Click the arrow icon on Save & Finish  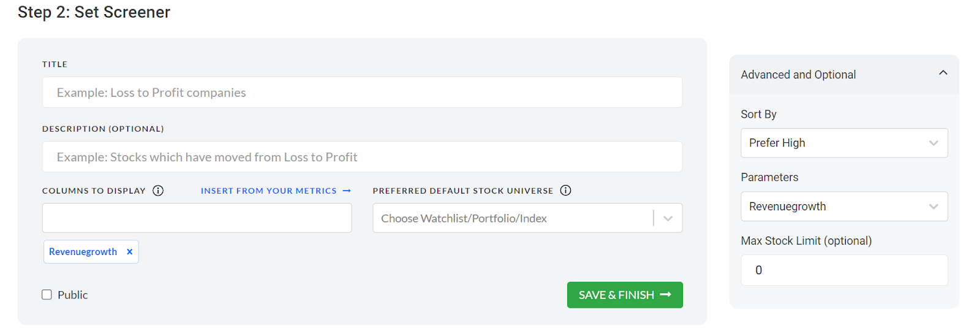pyautogui.click(x=666, y=295)
